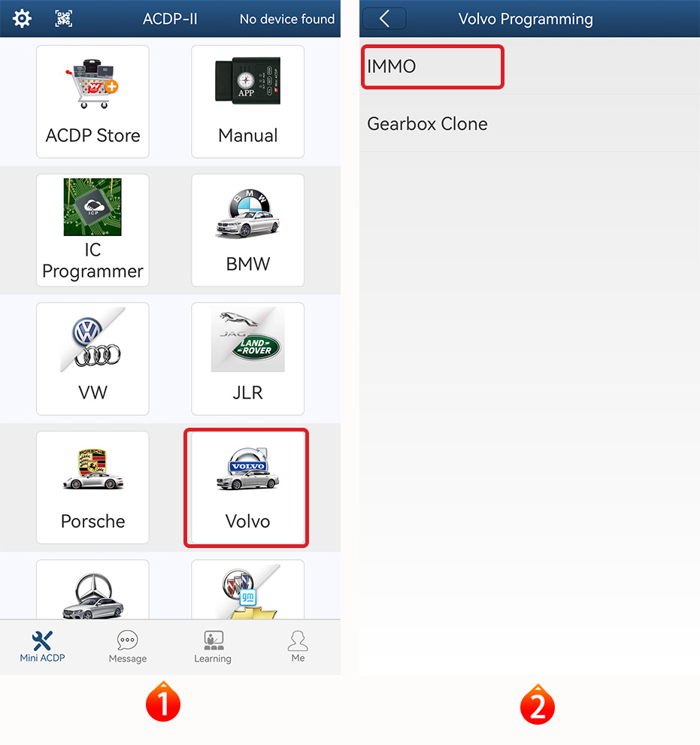The image size is (700, 745).
Task: Select the VW Audi tile
Action: [92, 359]
